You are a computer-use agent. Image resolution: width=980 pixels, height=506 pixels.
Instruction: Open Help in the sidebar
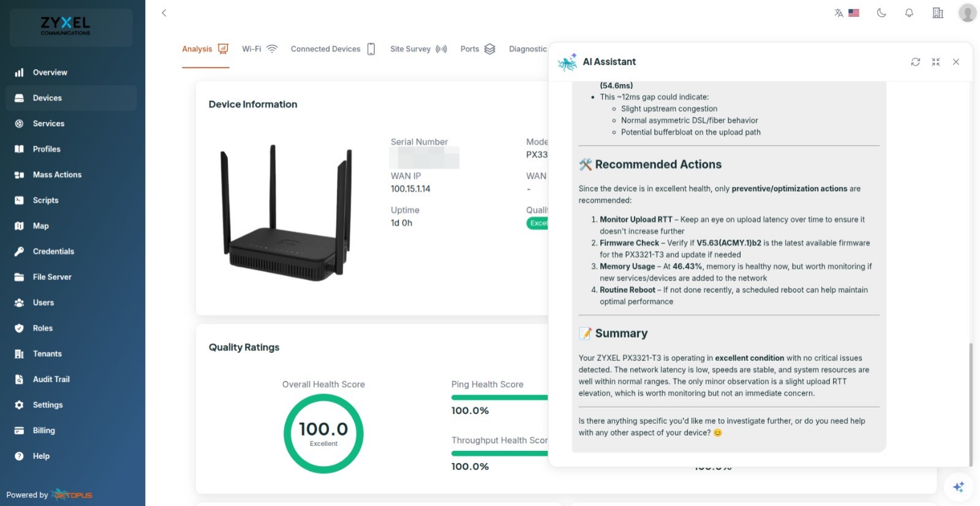click(x=71, y=456)
